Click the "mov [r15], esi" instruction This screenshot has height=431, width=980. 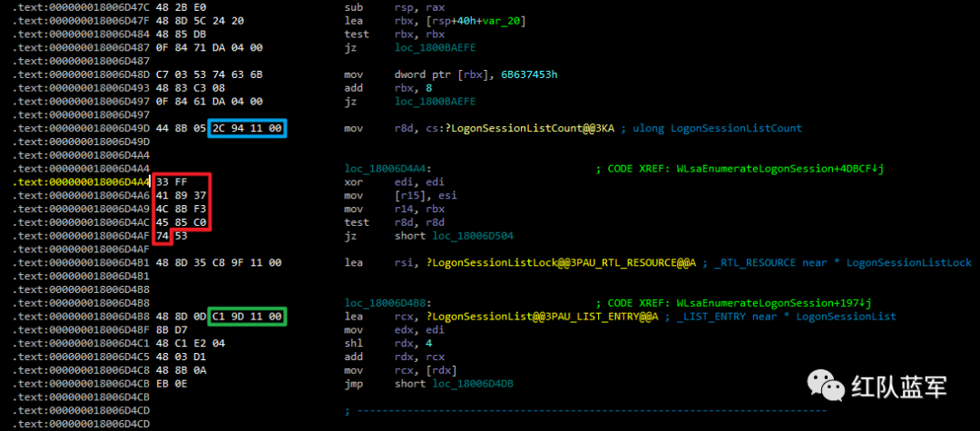click(392, 195)
